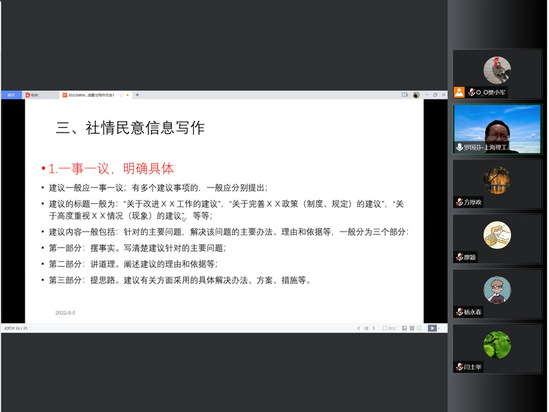Add new tab with plus icon
549x412 pixels.
coord(137,95)
